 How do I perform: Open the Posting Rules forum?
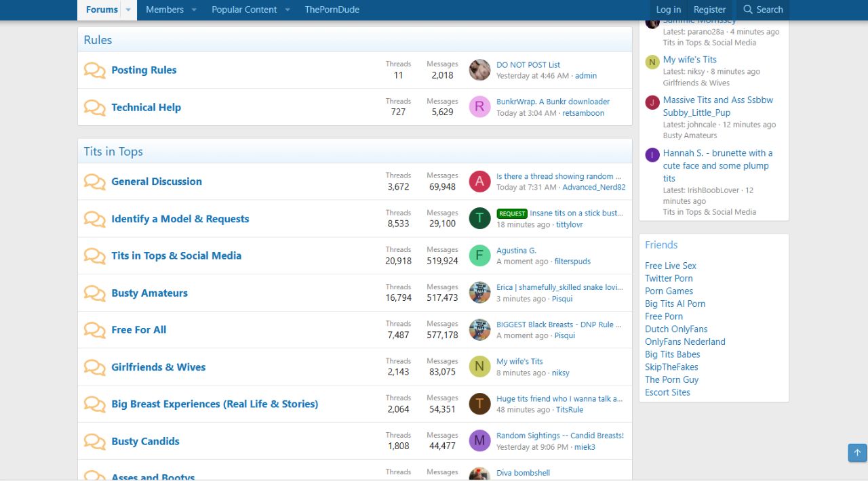[144, 70]
